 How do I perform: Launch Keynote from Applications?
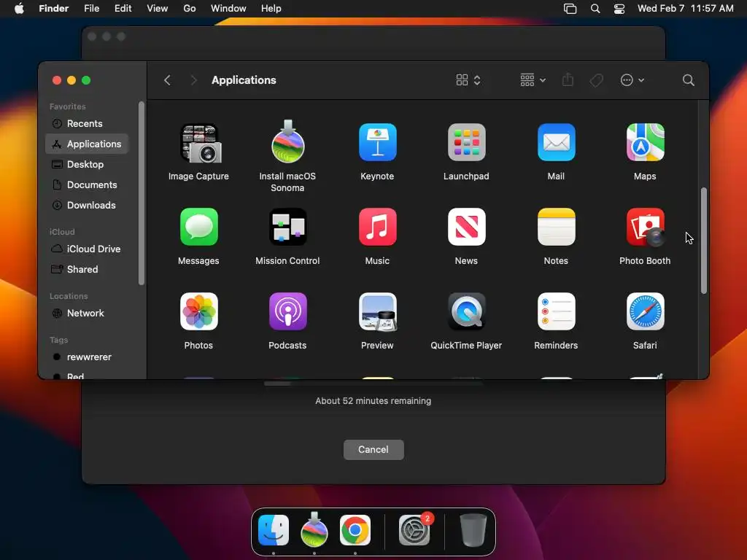[377, 142]
